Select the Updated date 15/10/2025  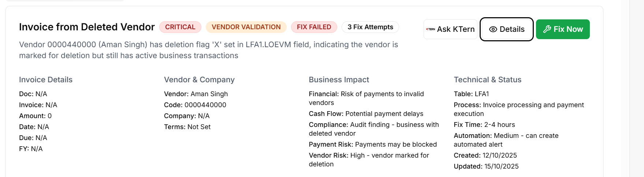point(501,166)
